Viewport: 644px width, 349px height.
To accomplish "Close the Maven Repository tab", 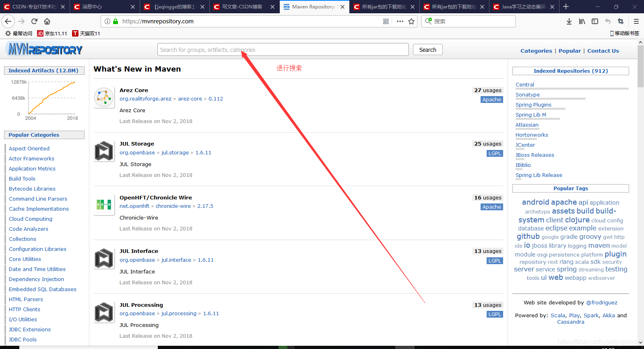I will [x=343, y=7].
